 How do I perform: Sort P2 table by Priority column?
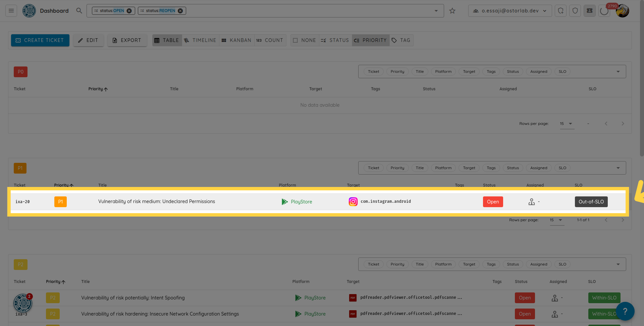(x=55, y=282)
